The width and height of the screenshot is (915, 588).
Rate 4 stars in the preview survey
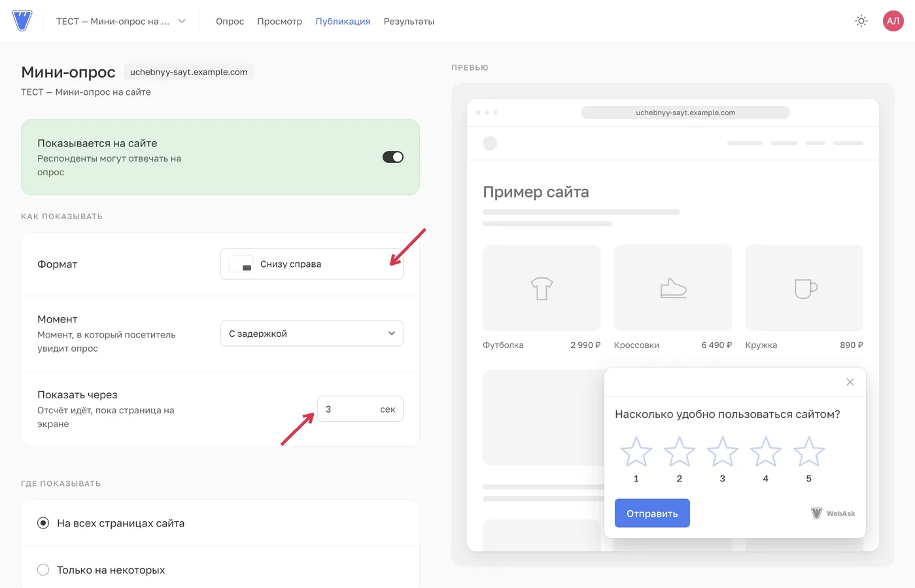tap(765, 452)
